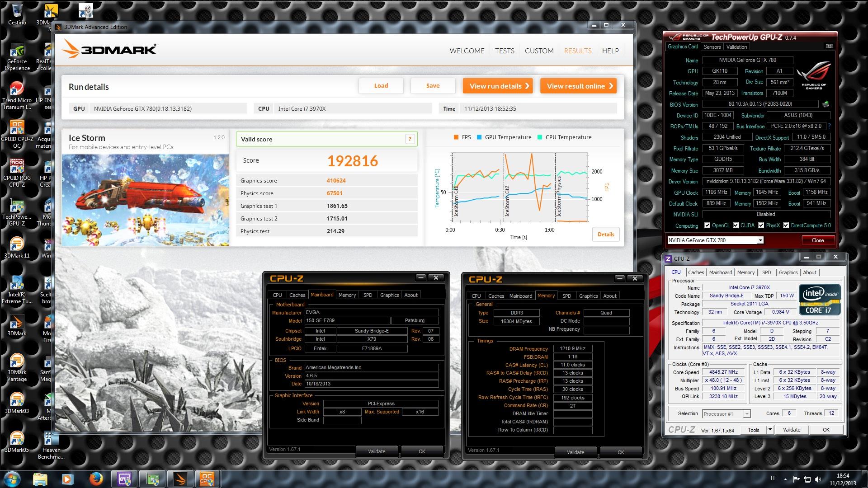The height and width of the screenshot is (488, 868).
Task: Open the SPD tab in the white CPU-Z window
Action: tap(766, 272)
